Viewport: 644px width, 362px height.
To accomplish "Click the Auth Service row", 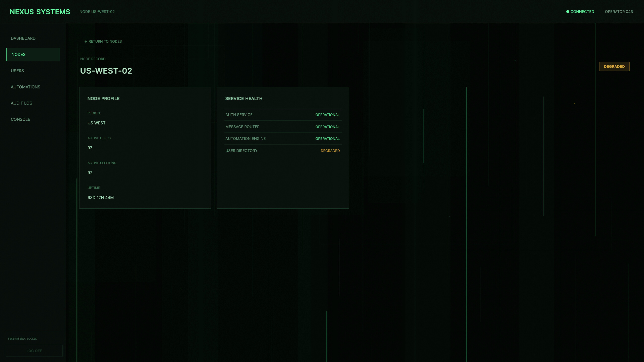I will (x=283, y=115).
